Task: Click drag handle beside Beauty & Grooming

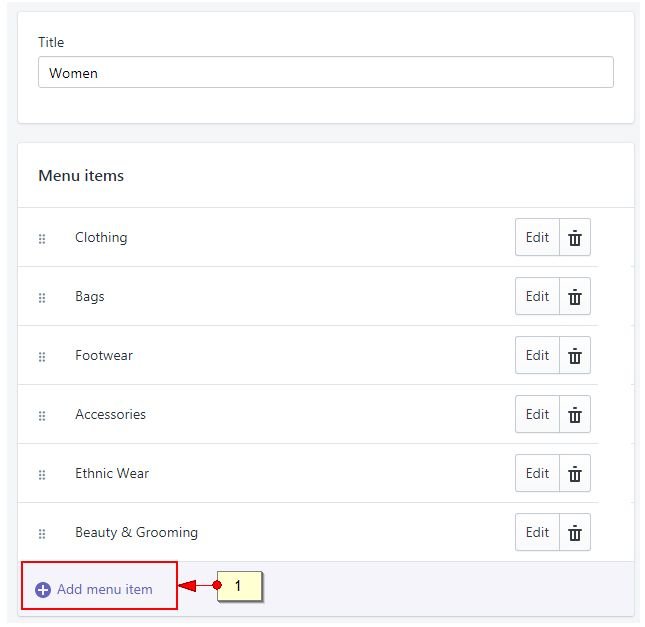Action: [x=42, y=534]
